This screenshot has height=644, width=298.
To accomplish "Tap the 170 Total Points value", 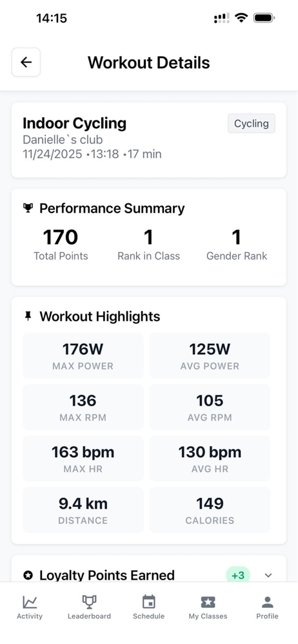I will (61, 237).
